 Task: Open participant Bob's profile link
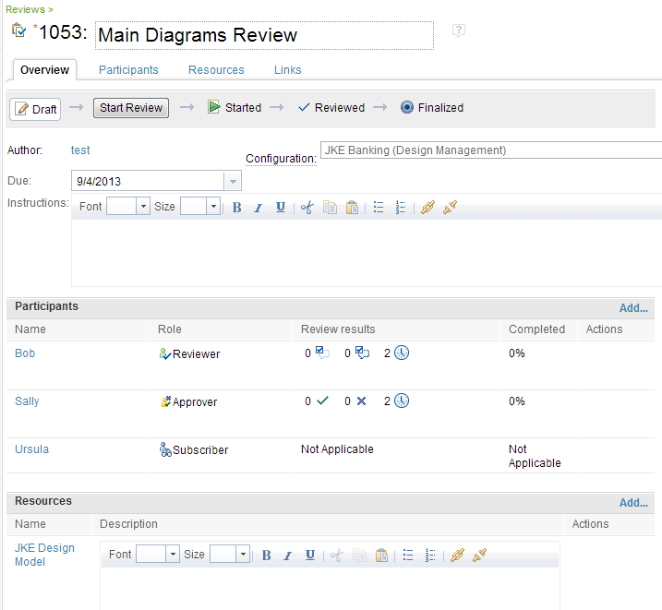click(x=25, y=353)
